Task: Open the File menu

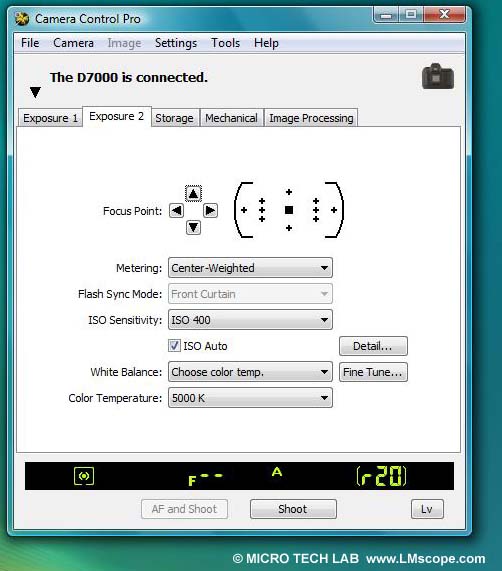Action: click(30, 43)
